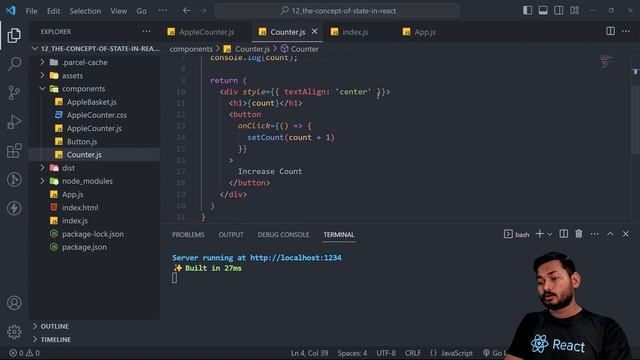This screenshot has height=360, width=640.
Task: Open package.json in the explorer
Action: (95, 247)
